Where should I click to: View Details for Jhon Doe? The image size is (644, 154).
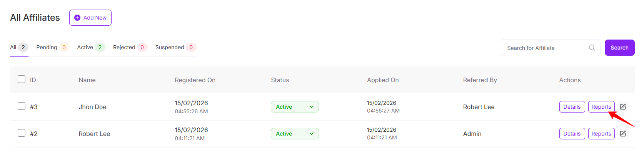[x=572, y=107]
